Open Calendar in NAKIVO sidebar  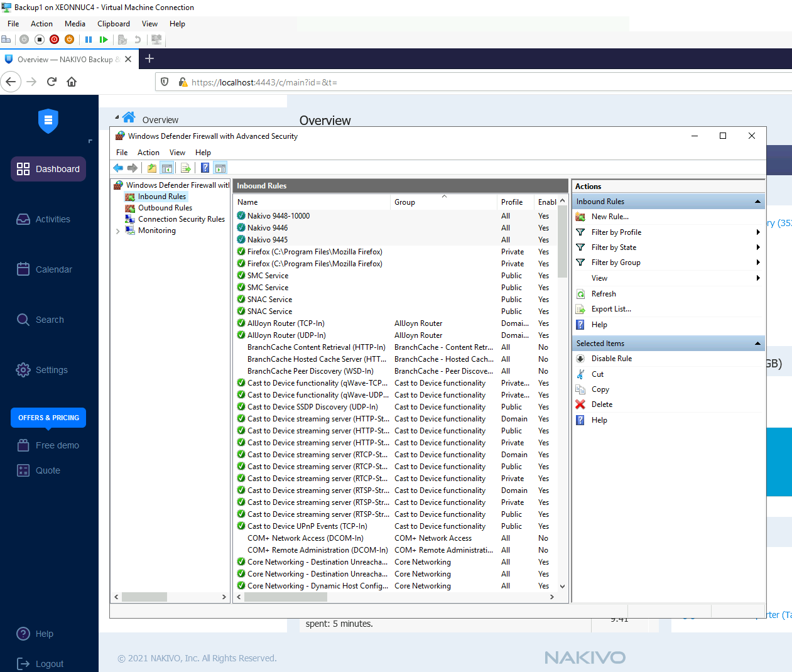click(44, 269)
